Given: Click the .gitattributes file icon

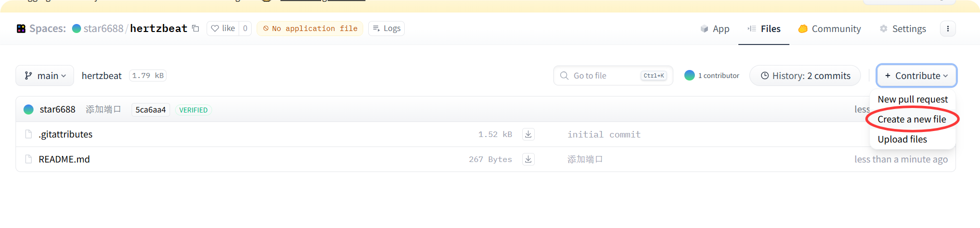Looking at the screenshot, I should pos(29,134).
